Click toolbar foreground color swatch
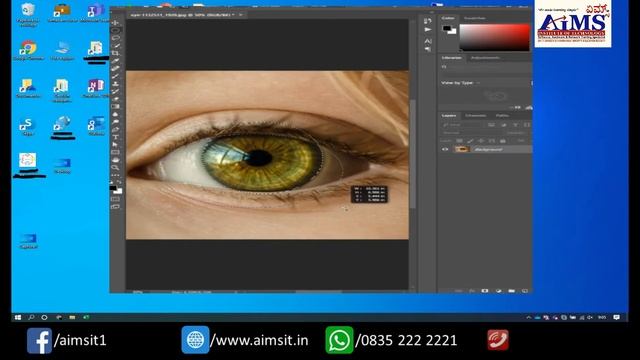 [113, 188]
